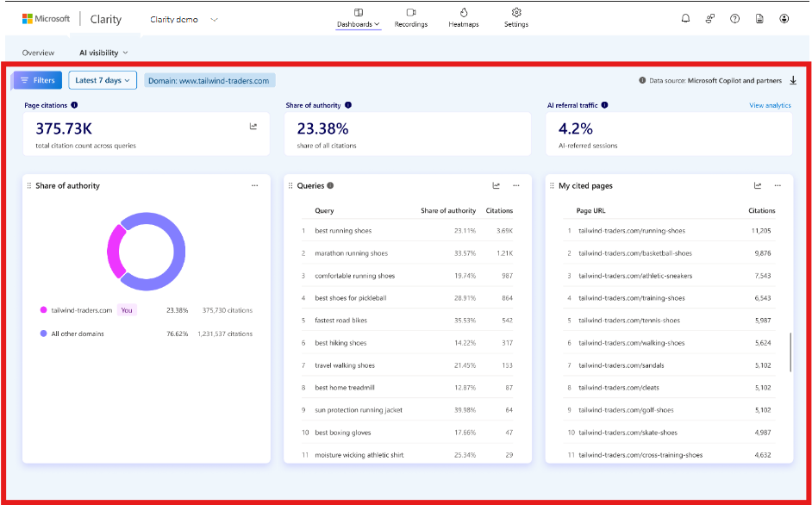Viewport: 812px width, 505px height.
Task: Select the 'comfortable running shoes' query
Action: [x=407, y=276]
